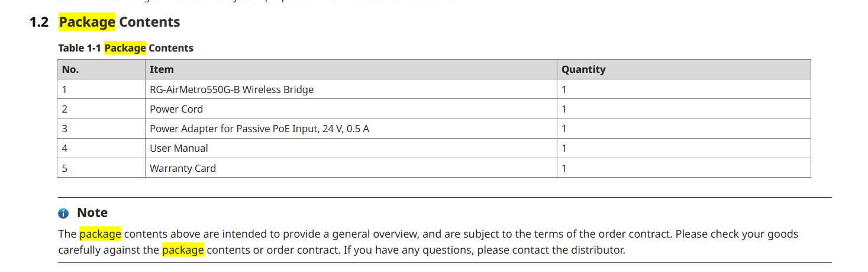868x272 pixels.
Task: Click the 'Note' label text
Action: coord(92,213)
